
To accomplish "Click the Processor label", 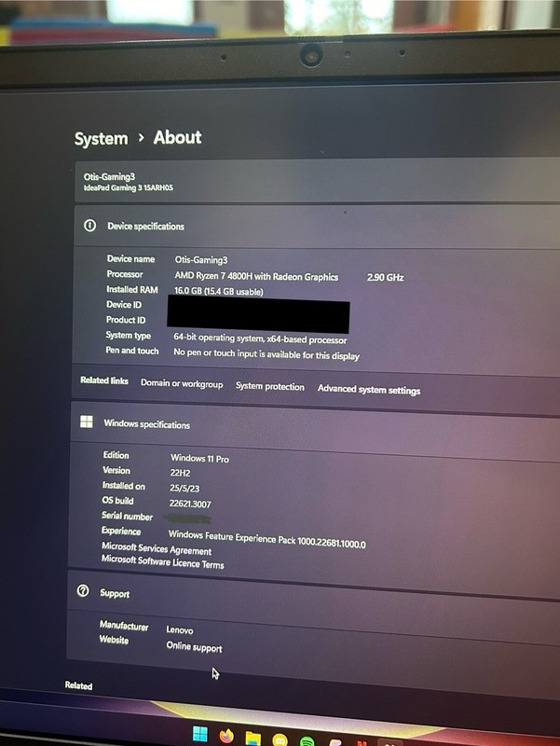I will click(x=125, y=274).
